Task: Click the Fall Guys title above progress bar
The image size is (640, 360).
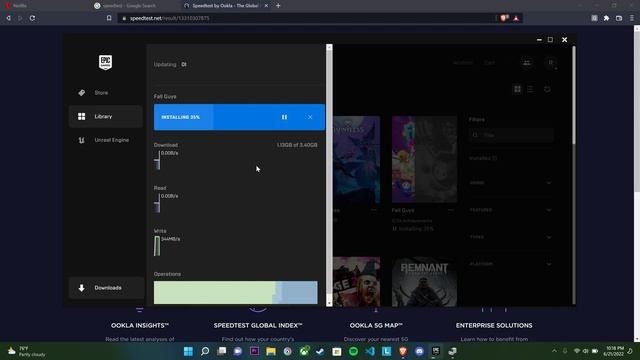Action: click(x=165, y=96)
